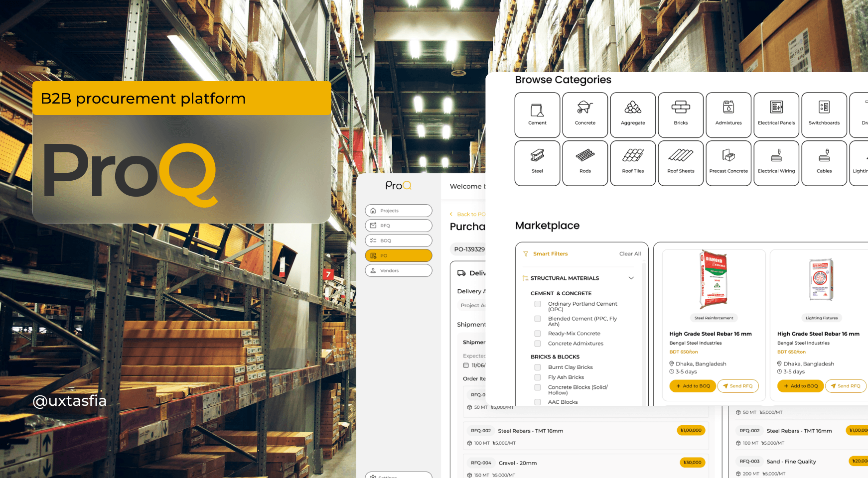This screenshot has width=868, height=478.
Task: Click the Smart Filters funnel icon
Action: pos(526,254)
